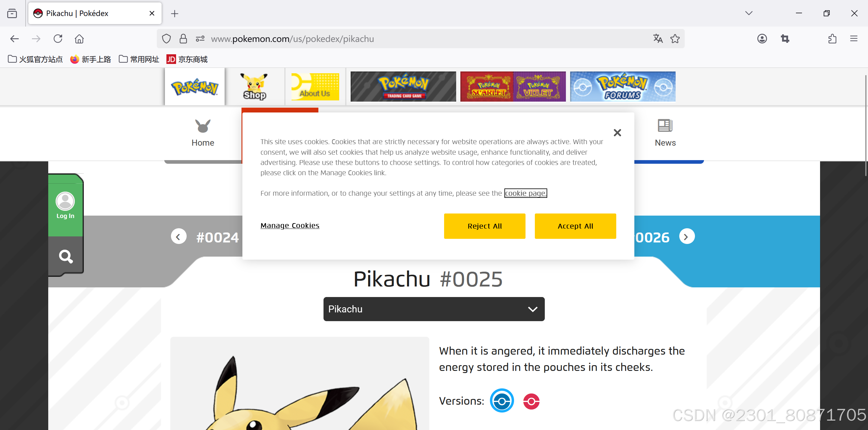Screen dimensions: 868x430
Task: Open the list all tabs chevron
Action: 748,13
